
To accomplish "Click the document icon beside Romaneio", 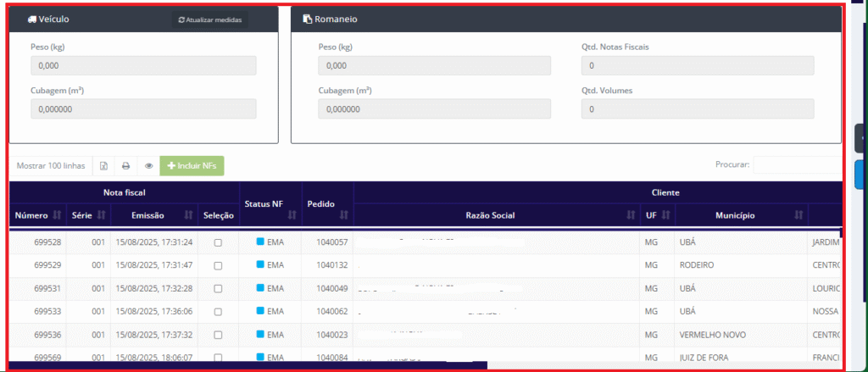I will click(x=307, y=19).
